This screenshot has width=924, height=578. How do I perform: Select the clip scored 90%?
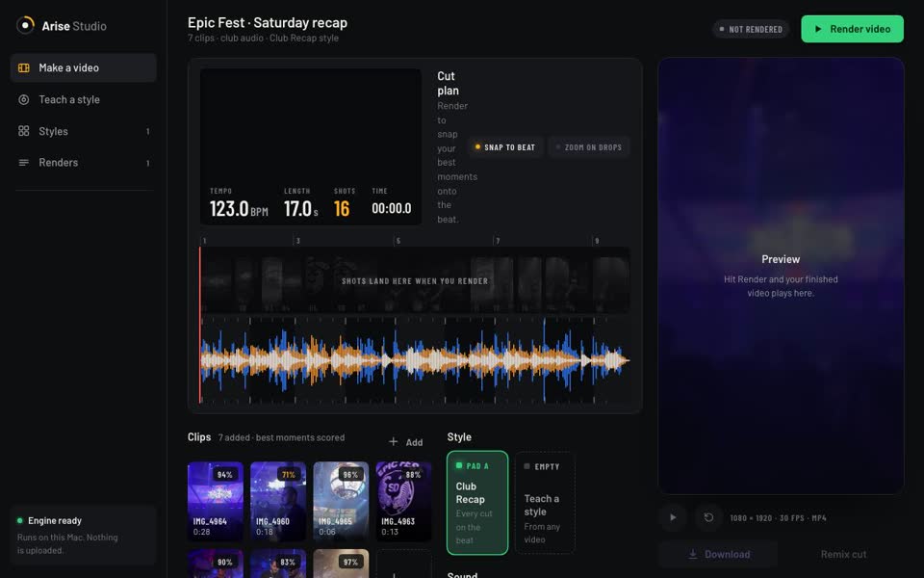(x=215, y=564)
